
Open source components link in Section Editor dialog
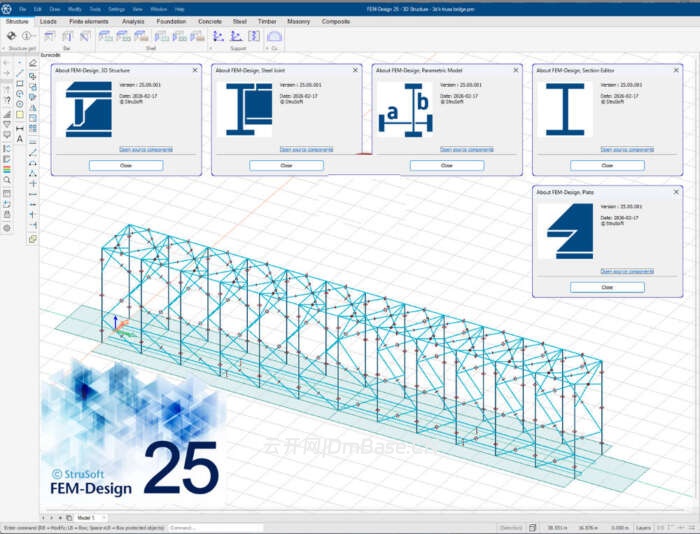click(627, 149)
